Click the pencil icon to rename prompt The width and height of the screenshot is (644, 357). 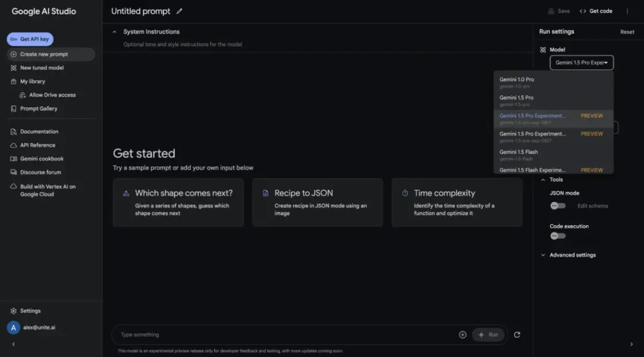click(179, 11)
